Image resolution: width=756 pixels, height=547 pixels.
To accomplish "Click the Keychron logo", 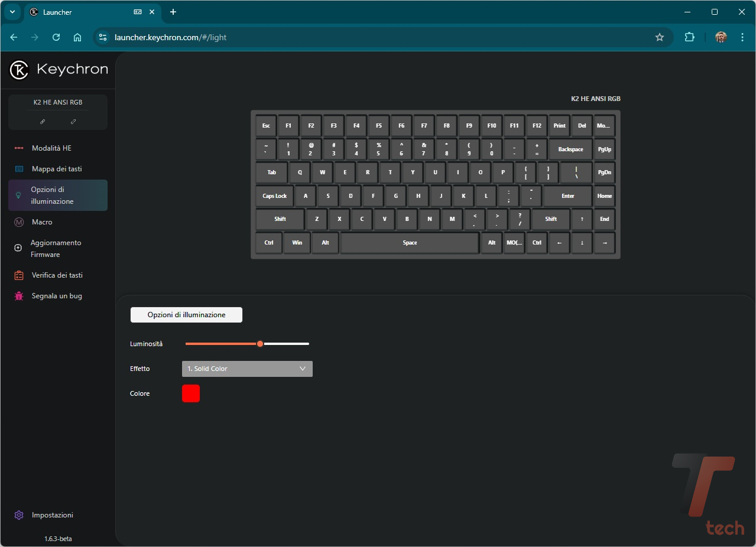I will 19,70.
